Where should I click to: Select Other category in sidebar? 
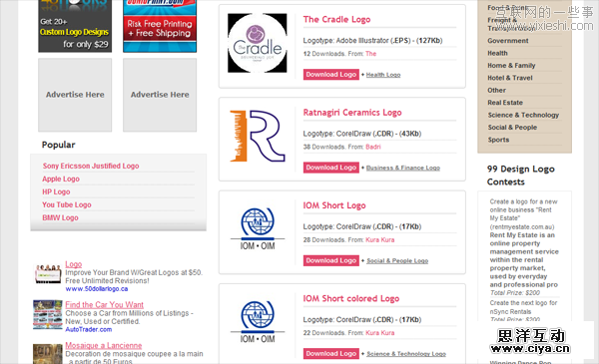[x=496, y=91]
